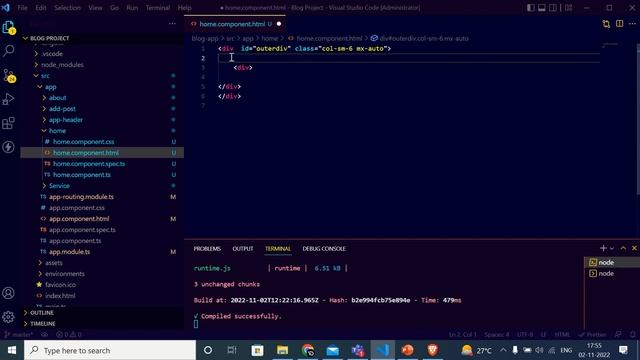Image resolution: width=640 pixels, height=360 pixels.
Task: Open the Accounts menu icon
Action: (x=9, y=293)
